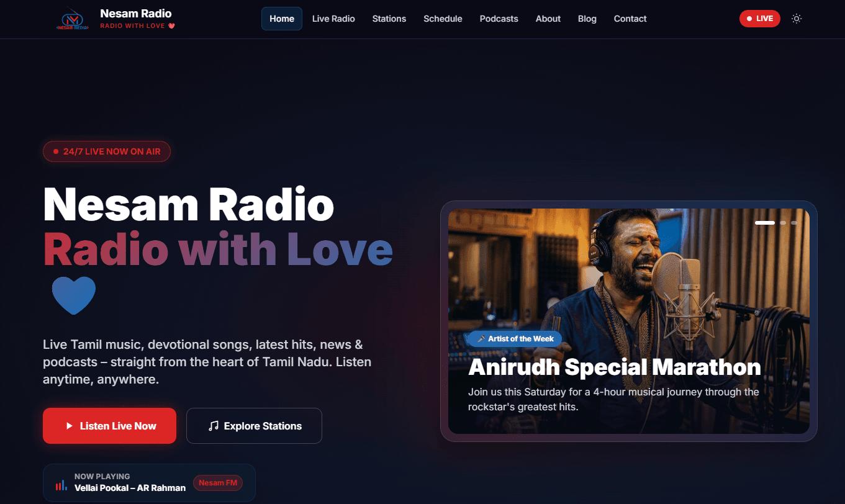This screenshot has width=845, height=504.
Task: Click the music note icon on Explore Stations
Action: point(214,426)
